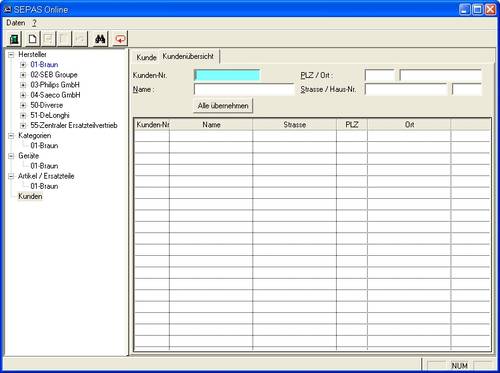Select the 55-Zentraler Ersatzteilvertrieb label
Image resolution: width=500 pixels, height=373 pixels.
pos(74,126)
